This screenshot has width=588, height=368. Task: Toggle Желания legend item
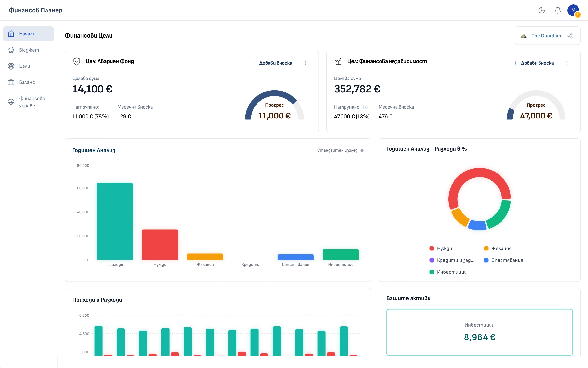pyautogui.click(x=498, y=248)
